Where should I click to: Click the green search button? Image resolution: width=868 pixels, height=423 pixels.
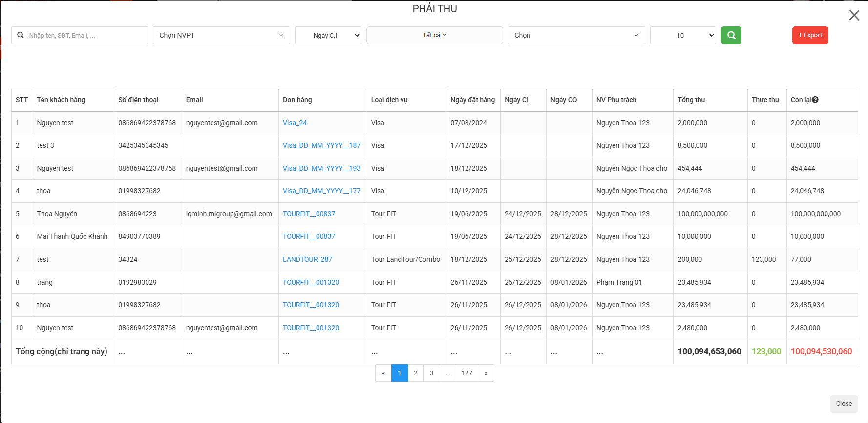pos(731,35)
